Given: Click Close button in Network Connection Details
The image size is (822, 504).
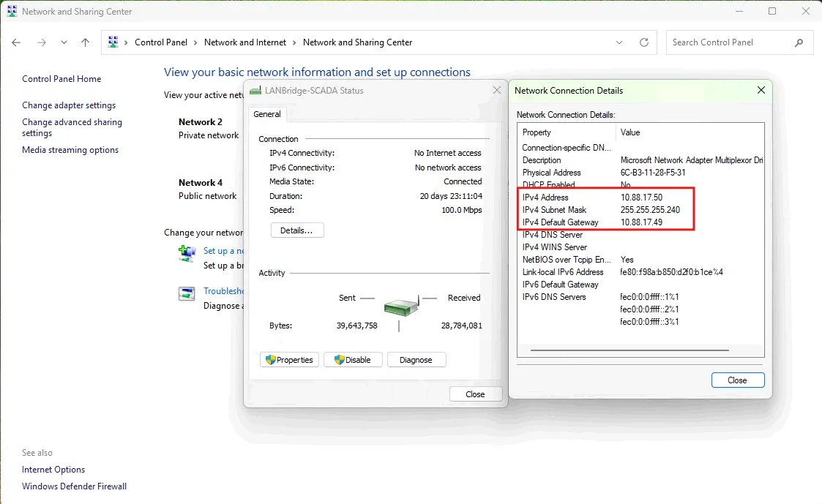Looking at the screenshot, I should 738,380.
